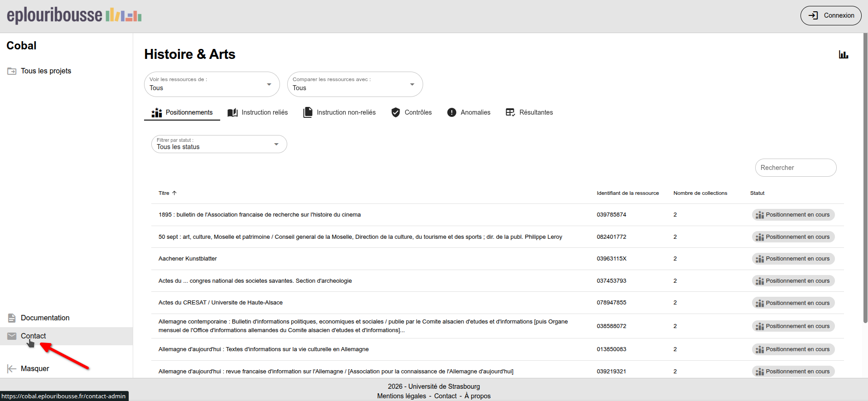Click the page vertical scrollbar
868x401 pixels.
[865, 181]
